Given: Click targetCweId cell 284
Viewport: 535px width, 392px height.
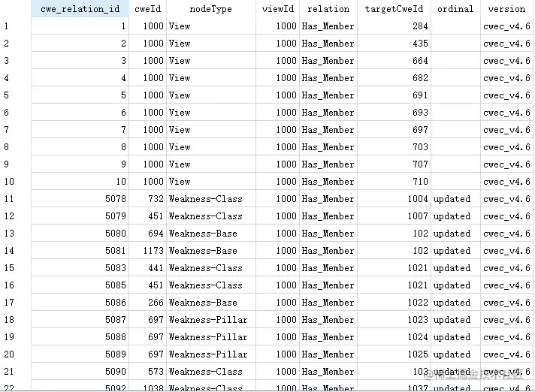Looking at the screenshot, I should (394, 26).
